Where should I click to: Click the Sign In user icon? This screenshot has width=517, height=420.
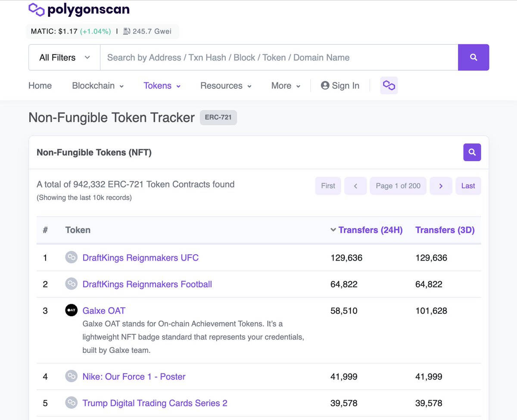[325, 85]
